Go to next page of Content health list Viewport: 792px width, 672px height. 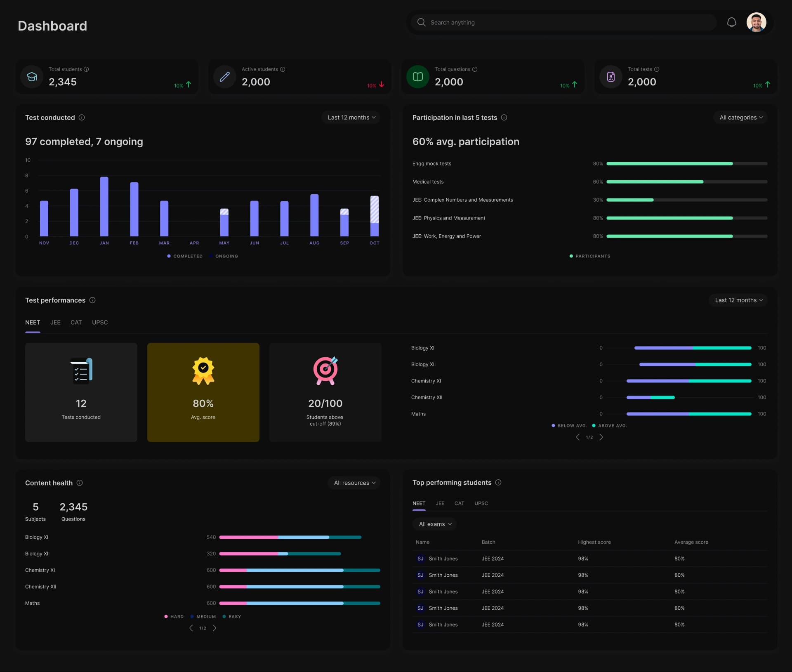[214, 628]
